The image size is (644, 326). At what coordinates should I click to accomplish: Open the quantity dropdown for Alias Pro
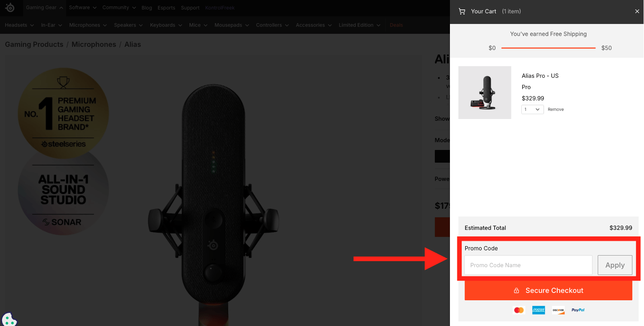pyautogui.click(x=532, y=110)
